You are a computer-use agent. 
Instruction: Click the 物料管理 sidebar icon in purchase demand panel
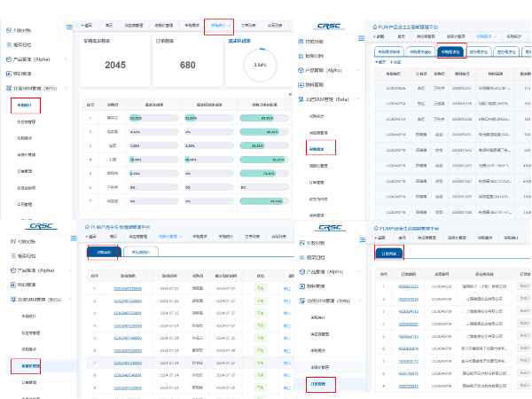(301, 85)
